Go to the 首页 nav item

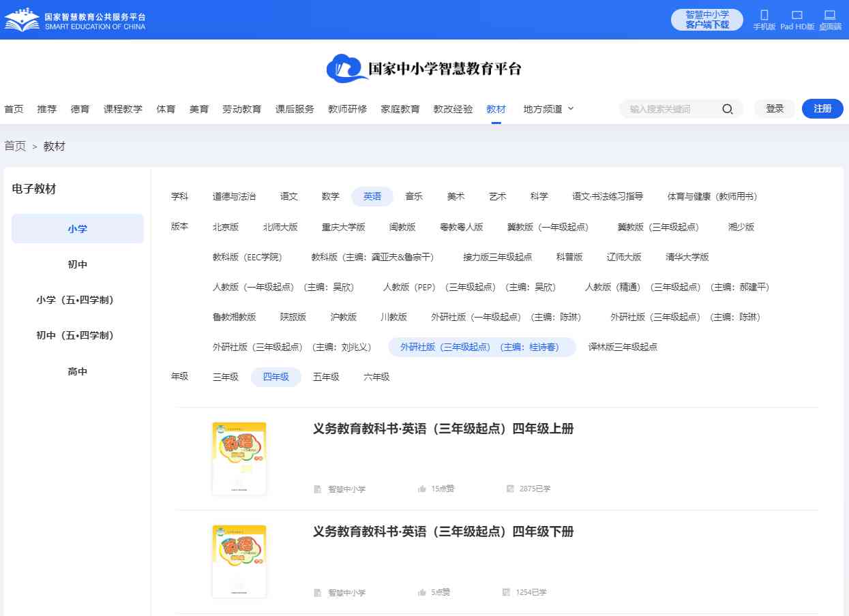tap(14, 109)
